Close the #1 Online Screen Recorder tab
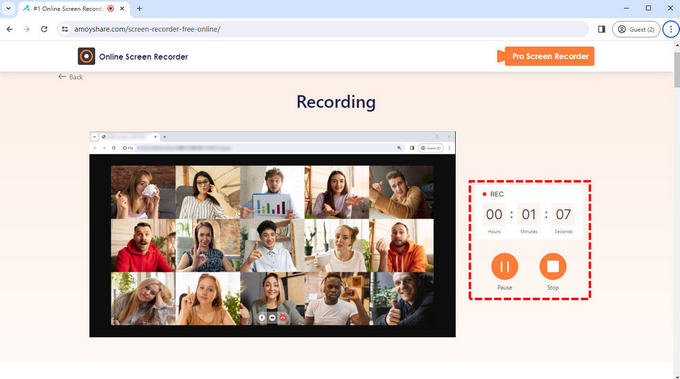The image size is (680, 379). (x=122, y=8)
